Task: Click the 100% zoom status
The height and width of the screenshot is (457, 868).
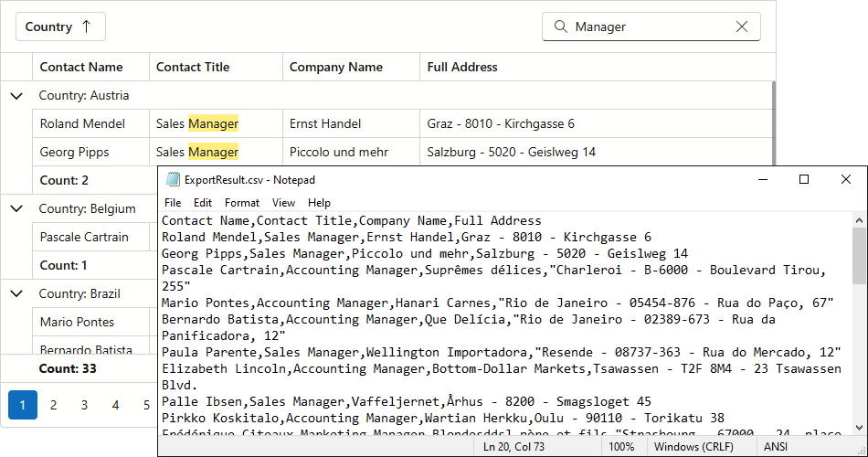Action: pyautogui.click(x=621, y=446)
